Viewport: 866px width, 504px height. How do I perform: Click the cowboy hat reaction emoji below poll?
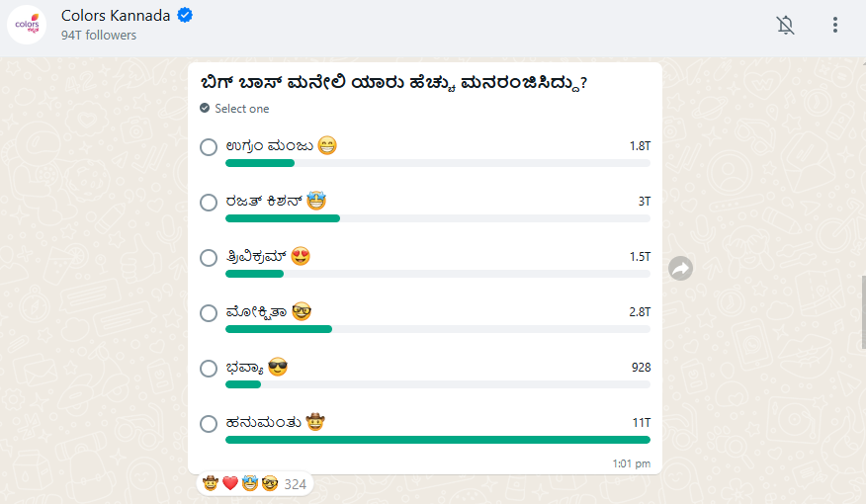tap(211, 484)
